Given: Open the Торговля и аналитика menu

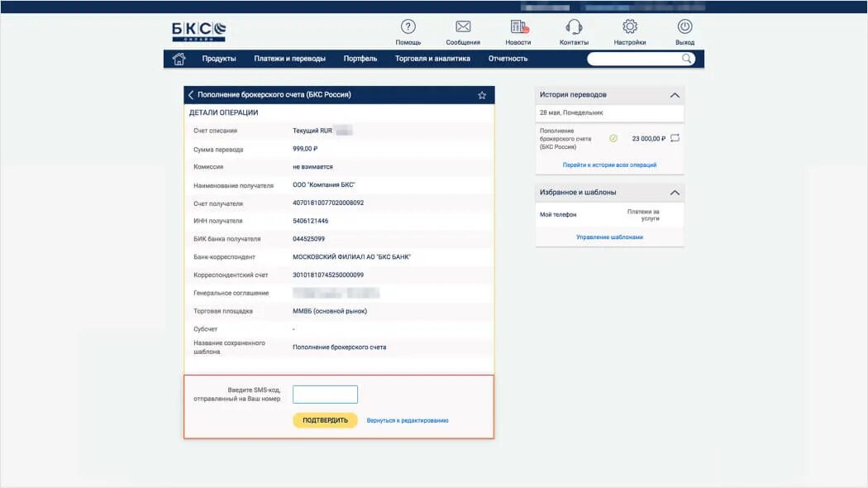Looking at the screenshot, I should coord(432,59).
